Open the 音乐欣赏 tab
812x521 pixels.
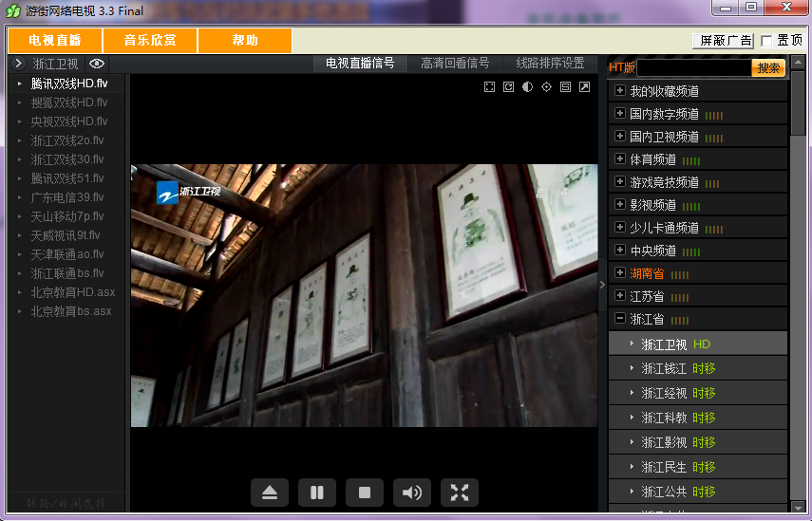[150, 41]
